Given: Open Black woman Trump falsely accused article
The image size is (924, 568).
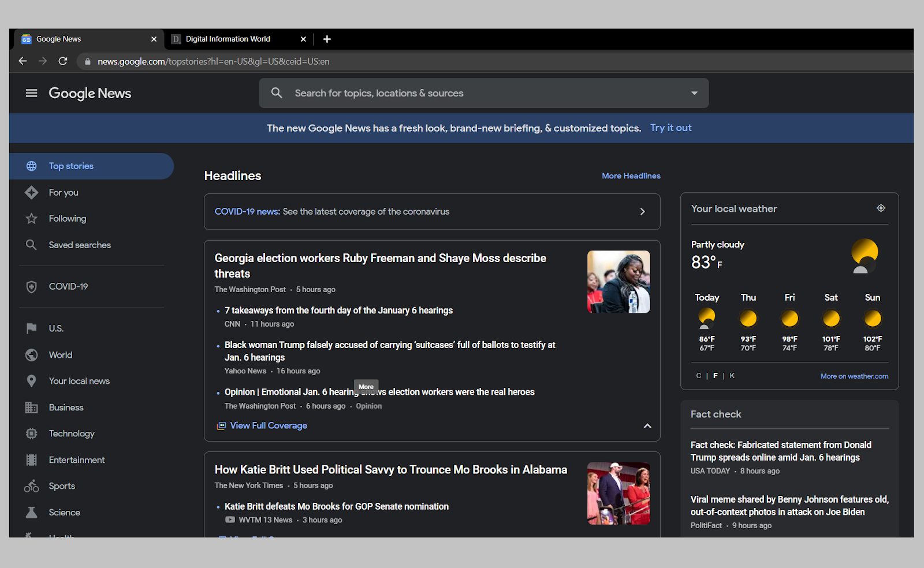Looking at the screenshot, I should [390, 351].
